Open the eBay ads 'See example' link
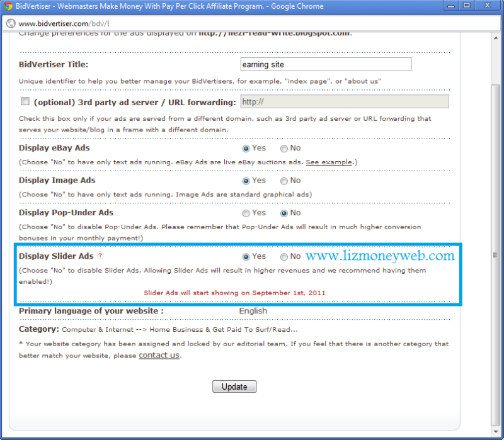Screen dimensions: 504x440 point(329,162)
